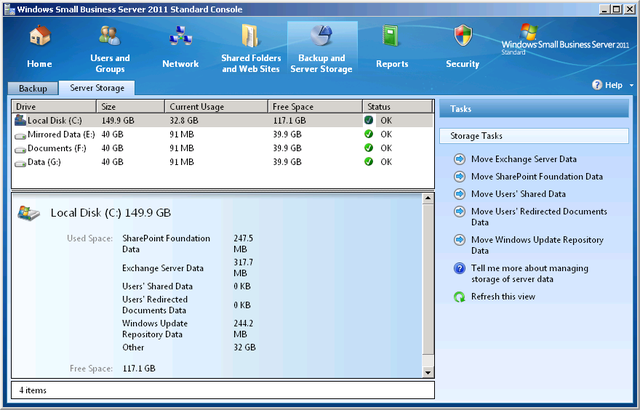
Task: Click the 149.9 GB size cell
Action: point(118,120)
